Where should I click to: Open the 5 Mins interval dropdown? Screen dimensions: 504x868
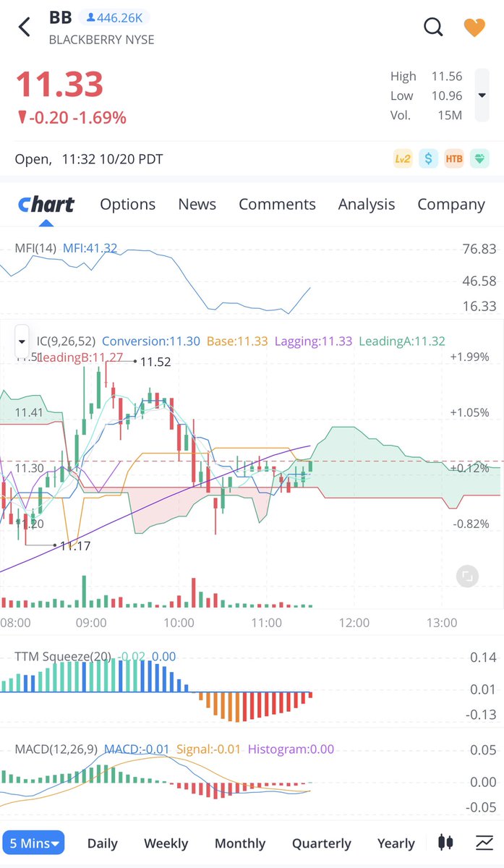click(33, 843)
